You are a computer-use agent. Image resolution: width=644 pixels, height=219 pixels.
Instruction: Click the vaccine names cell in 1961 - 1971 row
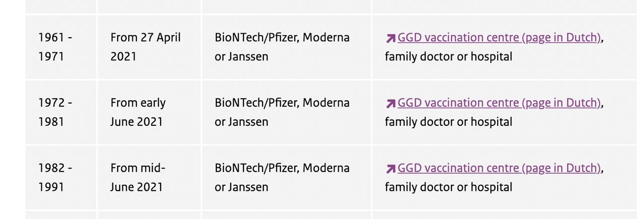[286, 47]
